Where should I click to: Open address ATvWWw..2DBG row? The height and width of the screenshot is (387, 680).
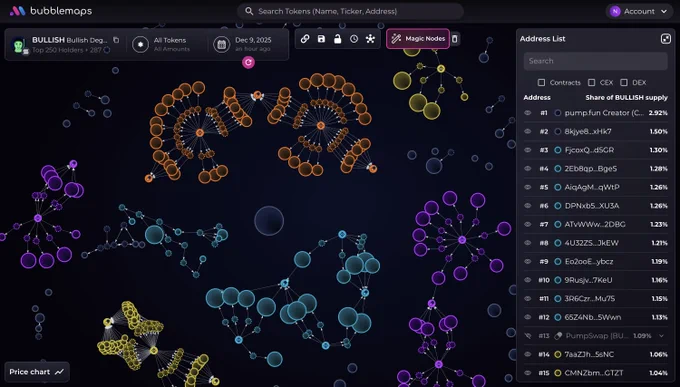coord(595,224)
